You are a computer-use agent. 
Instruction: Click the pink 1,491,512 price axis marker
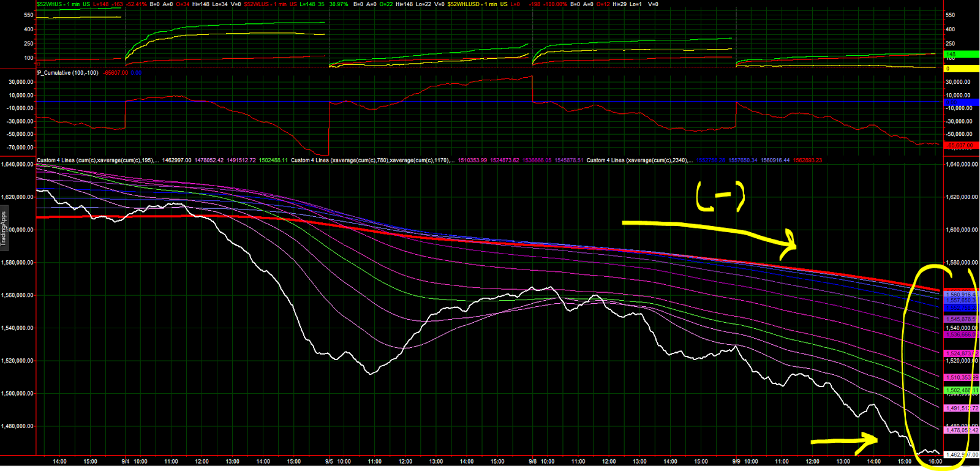coord(961,408)
